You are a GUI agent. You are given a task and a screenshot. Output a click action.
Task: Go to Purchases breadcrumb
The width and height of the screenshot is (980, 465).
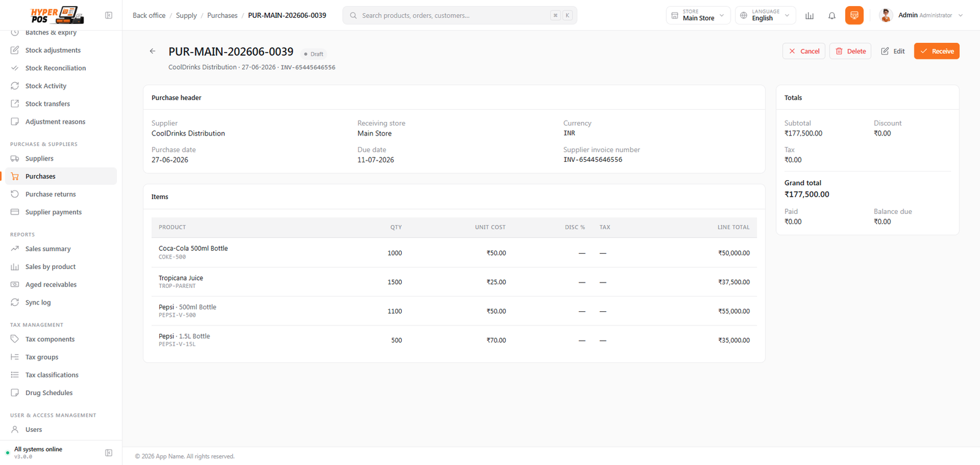click(222, 15)
